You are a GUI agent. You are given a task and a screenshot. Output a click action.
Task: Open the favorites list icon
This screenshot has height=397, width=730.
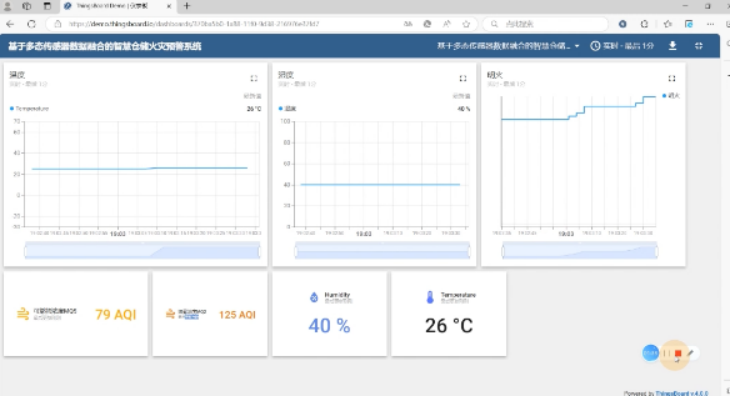click(x=668, y=24)
